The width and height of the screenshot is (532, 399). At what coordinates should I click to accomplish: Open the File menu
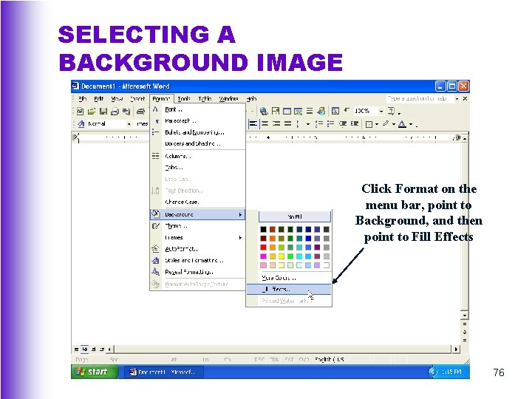[83, 99]
